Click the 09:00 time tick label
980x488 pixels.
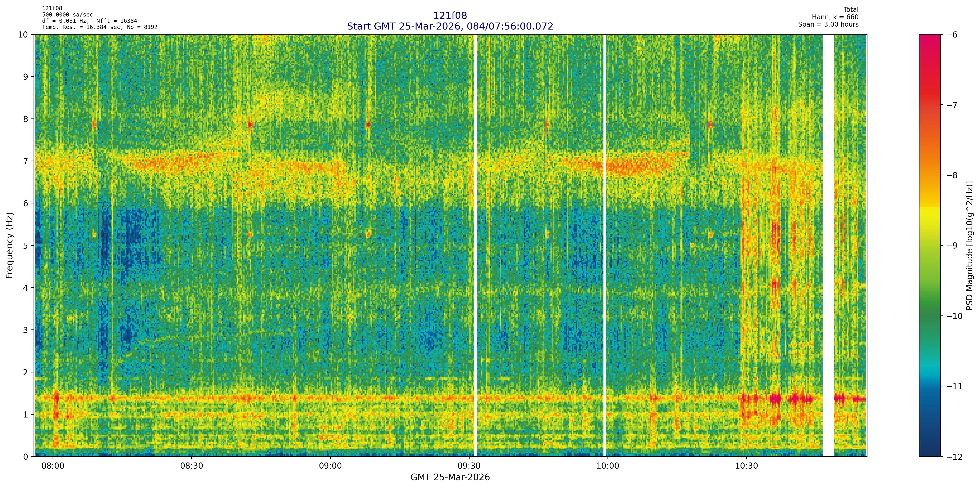pyautogui.click(x=330, y=466)
